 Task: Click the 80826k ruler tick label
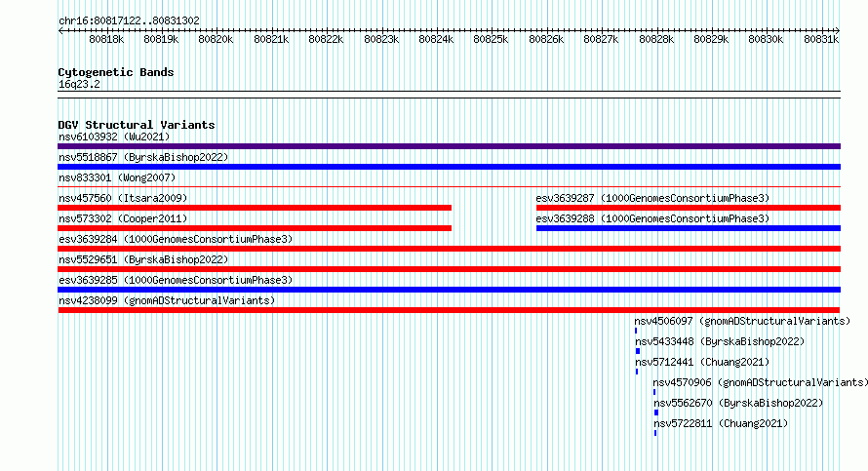546,39
